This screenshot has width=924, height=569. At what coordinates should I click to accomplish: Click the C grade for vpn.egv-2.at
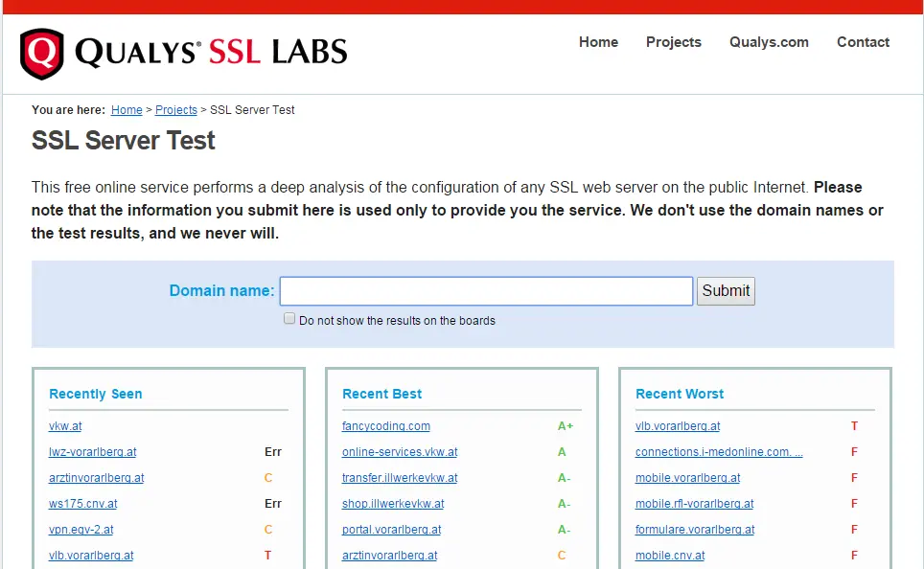point(268,530)
